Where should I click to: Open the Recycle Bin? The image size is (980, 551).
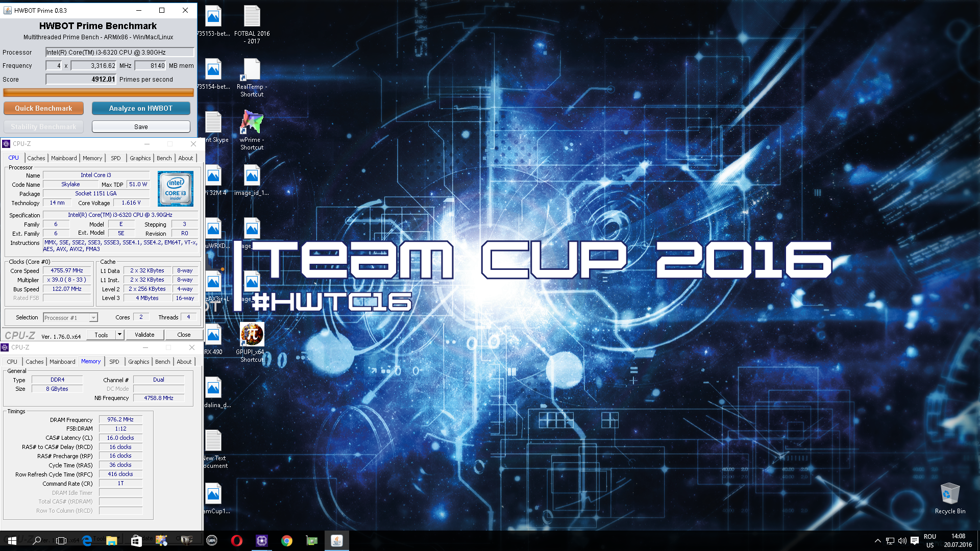pos(950,498)
